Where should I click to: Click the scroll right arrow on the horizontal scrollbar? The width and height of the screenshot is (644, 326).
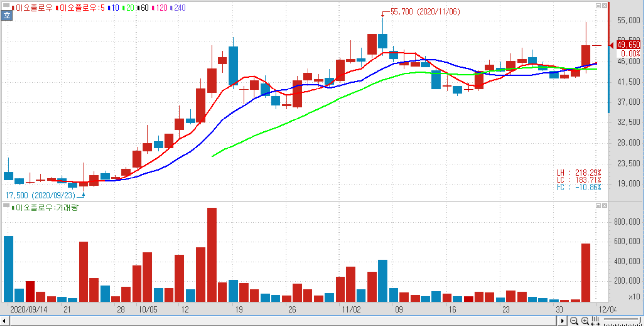coord(563,321)
